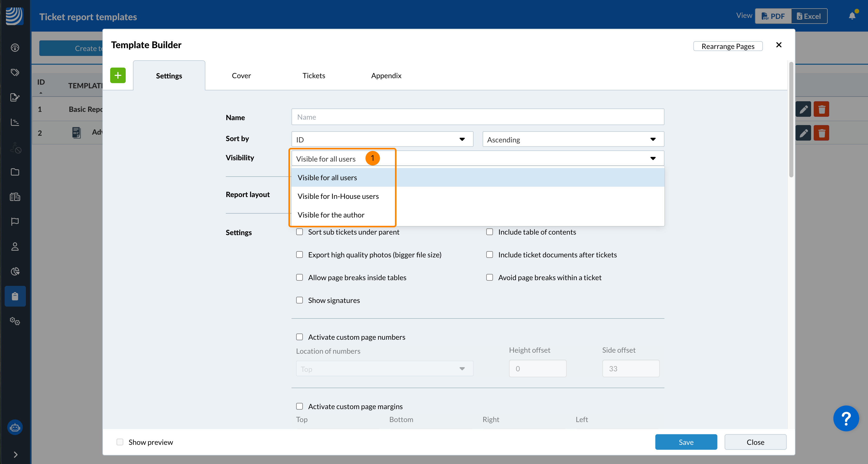Toggle the Show preview checkbox
The width and height of the screenshot is (868, 464).
click(119, 442)
